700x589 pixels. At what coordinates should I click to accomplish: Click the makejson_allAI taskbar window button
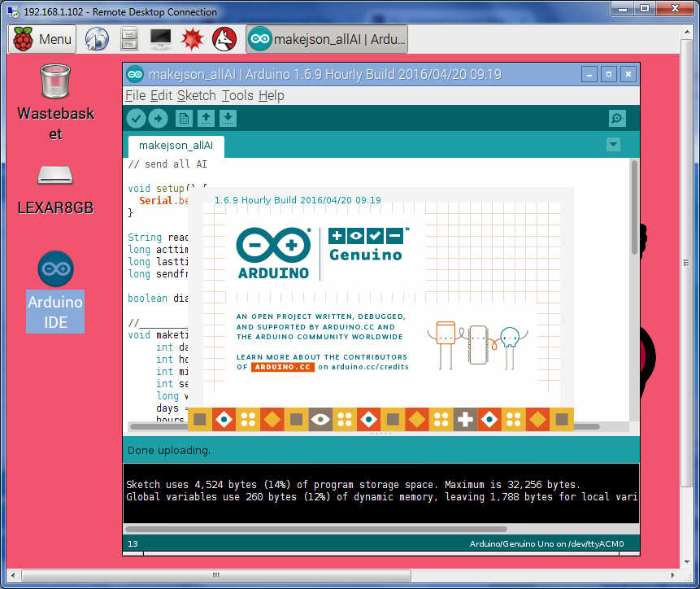(327, 38)
